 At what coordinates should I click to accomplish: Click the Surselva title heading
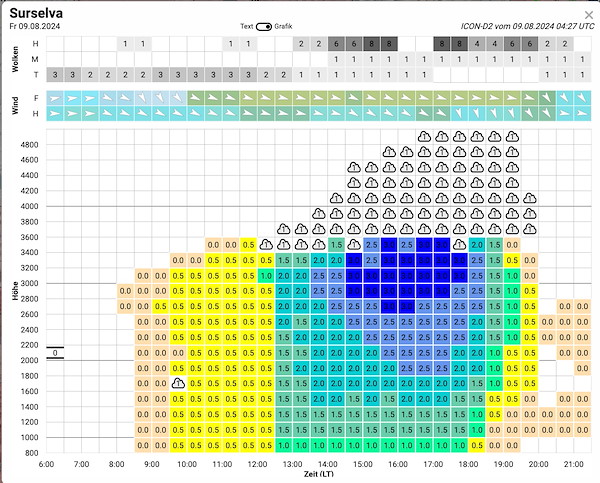click(x=36, y=13)
